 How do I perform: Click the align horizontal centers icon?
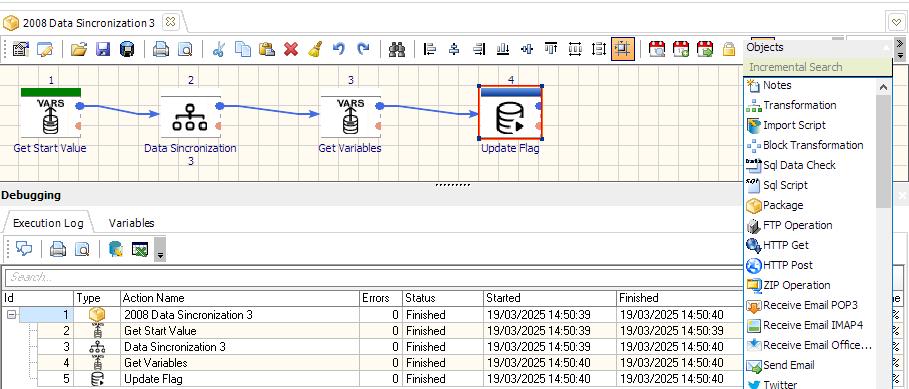click(x=454, y=49)
